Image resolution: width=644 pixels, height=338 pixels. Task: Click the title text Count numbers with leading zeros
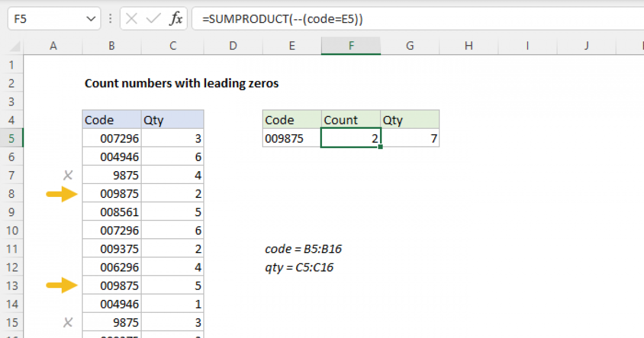tap(181, 83)
